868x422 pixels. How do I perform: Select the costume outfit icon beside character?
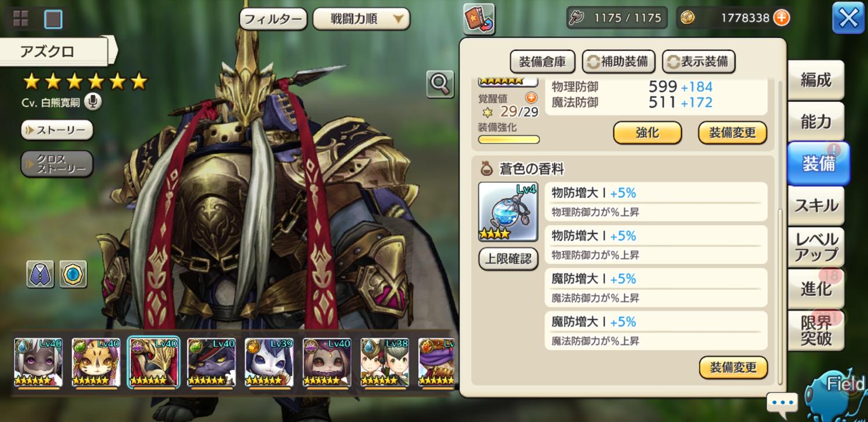pos(40,274)
